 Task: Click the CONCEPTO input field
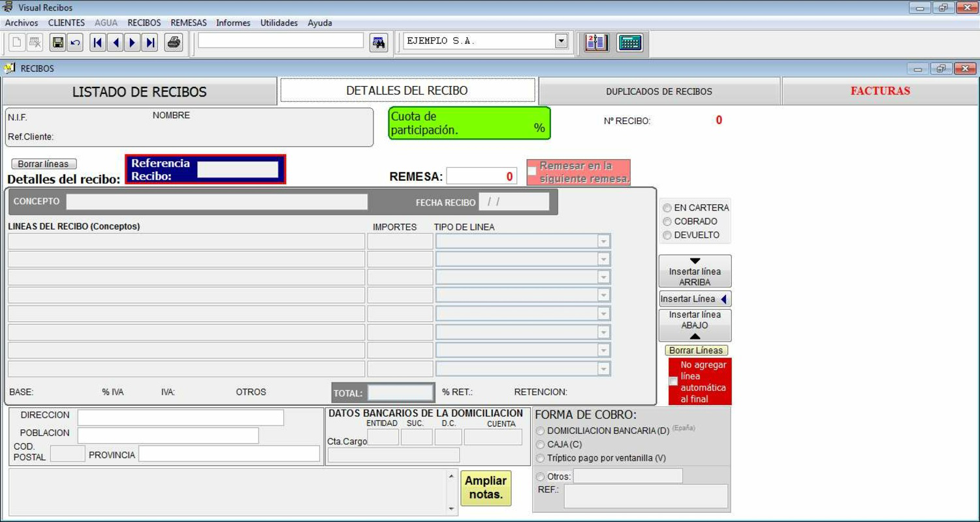coord(217,202)
